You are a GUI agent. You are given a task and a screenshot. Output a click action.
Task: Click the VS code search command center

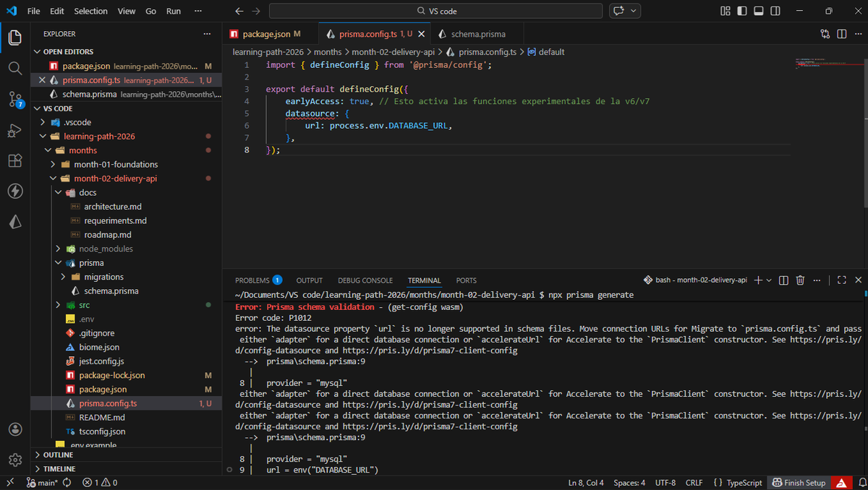pyautogui.click(x=437, y=11)
